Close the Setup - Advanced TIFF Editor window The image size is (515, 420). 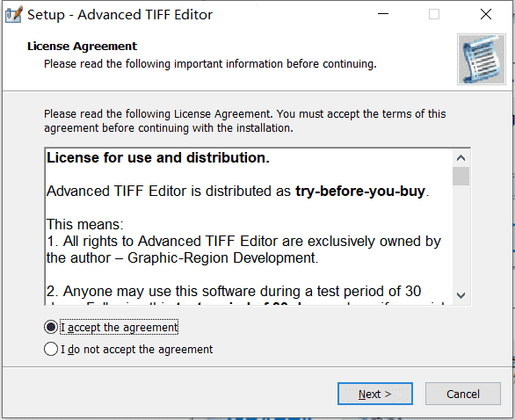486,14
